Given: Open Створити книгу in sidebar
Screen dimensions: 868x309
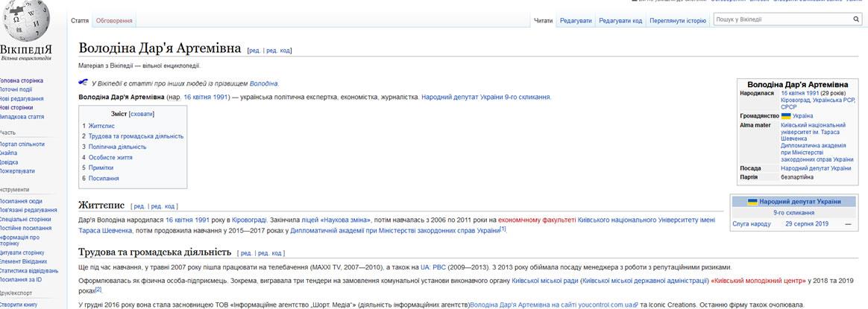Looking at the screenshot, I should [x=19, y=305].
